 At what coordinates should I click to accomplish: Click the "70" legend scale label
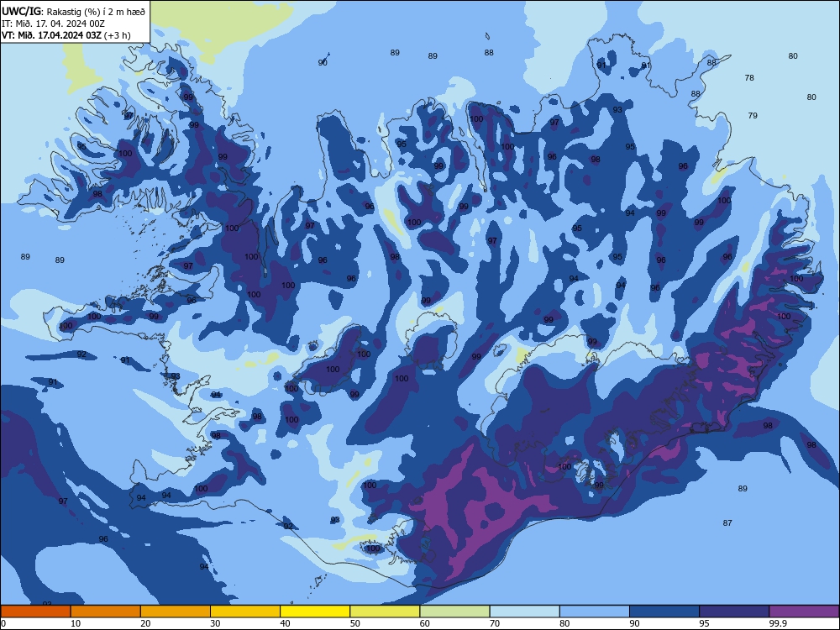click(x=495, y=623)
